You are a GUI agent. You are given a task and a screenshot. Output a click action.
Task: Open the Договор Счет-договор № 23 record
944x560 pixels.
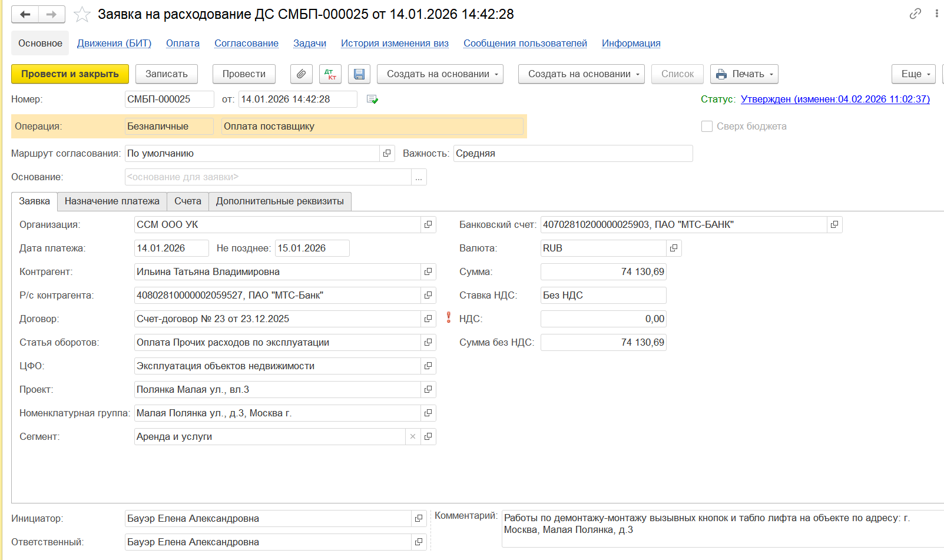[x=428, y=319]
